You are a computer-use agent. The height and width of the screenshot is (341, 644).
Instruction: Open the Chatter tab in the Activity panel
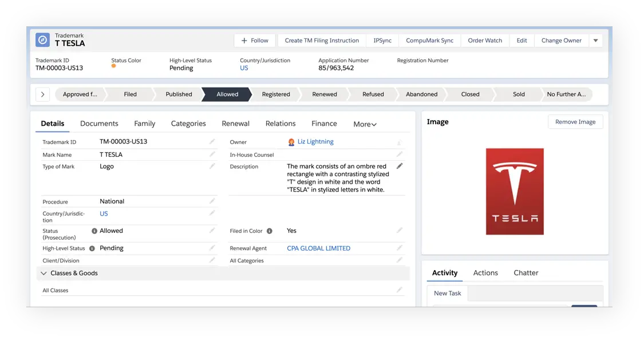(526, 272)
